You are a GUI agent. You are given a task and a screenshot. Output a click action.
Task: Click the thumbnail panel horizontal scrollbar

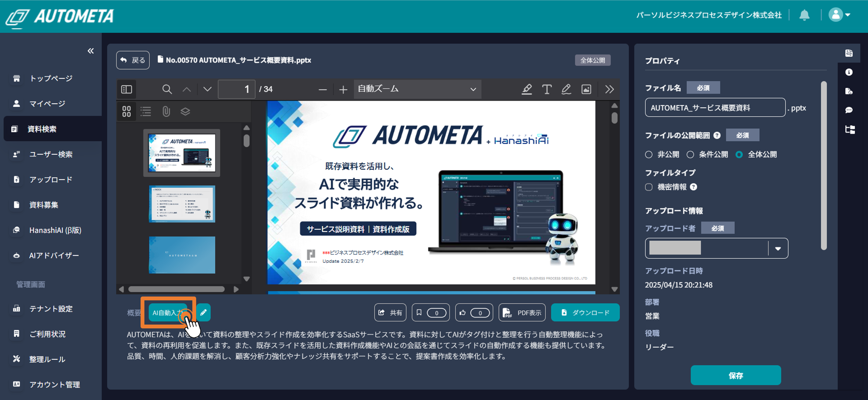tap(176, 289)
